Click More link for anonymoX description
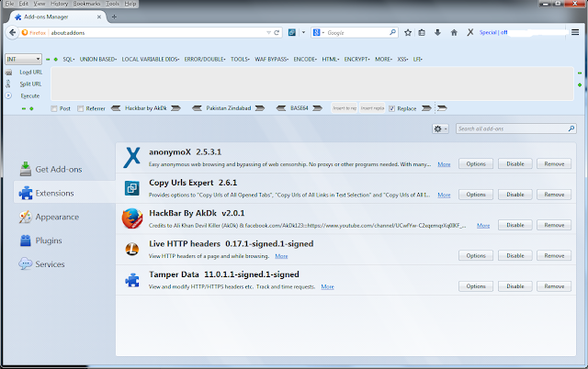 point(444,164)
